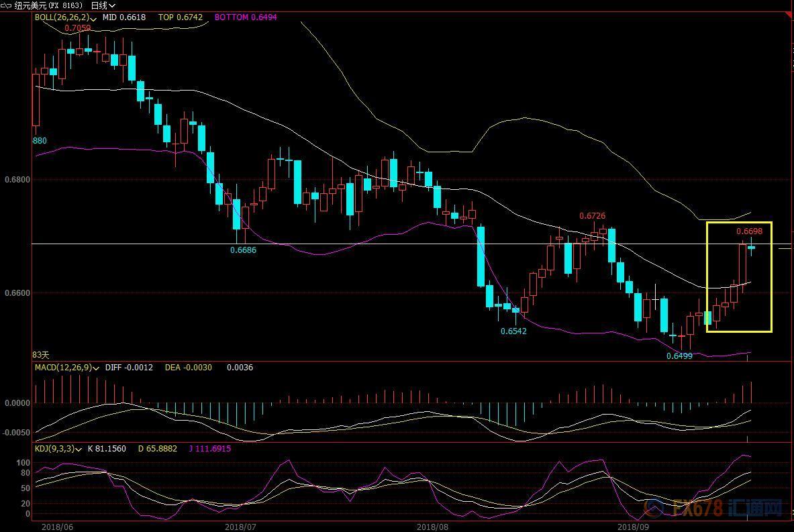
Task: Click the magenta BOTTOM 0.6494 label
Action: pos(246,17)
